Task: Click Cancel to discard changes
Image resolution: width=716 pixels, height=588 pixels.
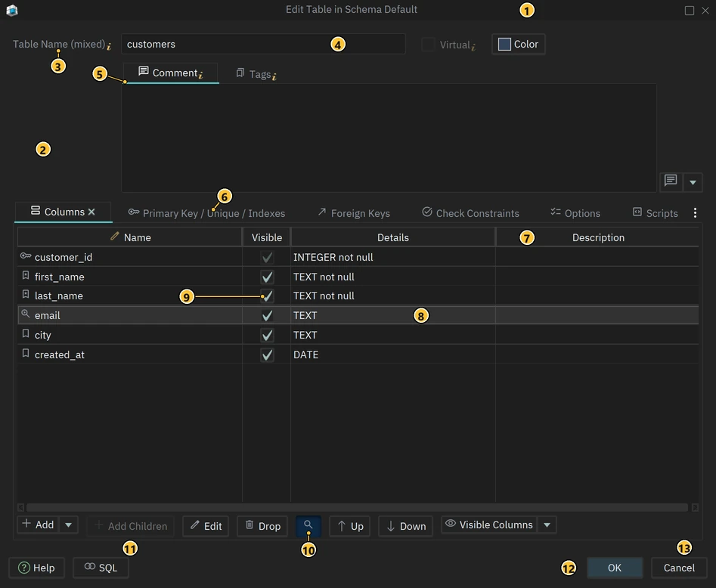Action: (679, 568)
